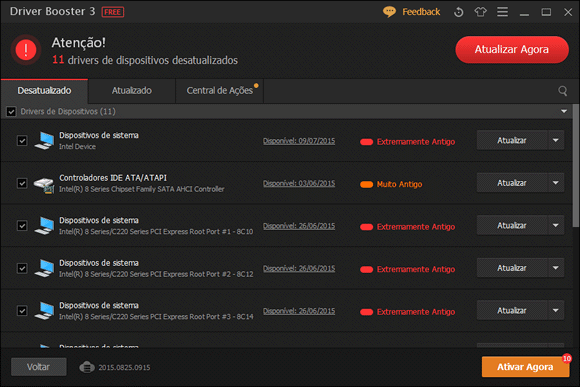Image resolution: width=580 pixels, height=387 pixels.
Task: Open dropdown arrow for SATA AHCI Atualizar
Action: pyautogui.click(x=556, y=183)
